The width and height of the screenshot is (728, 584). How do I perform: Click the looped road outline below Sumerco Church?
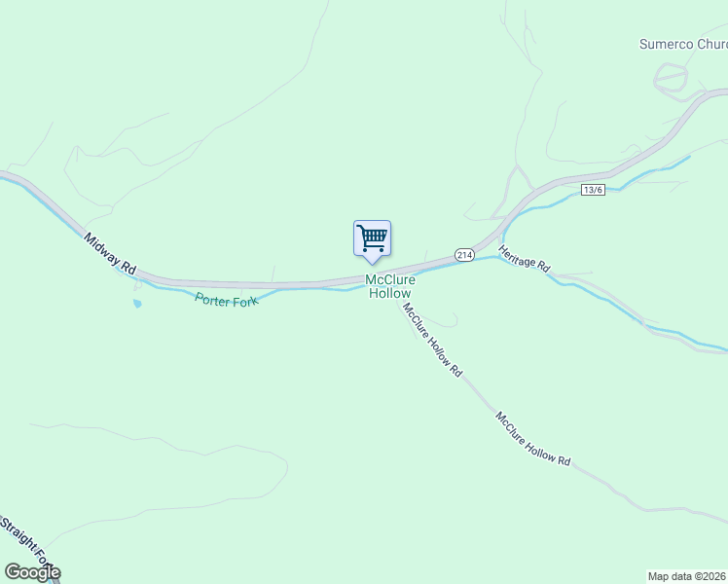point(671,78)
